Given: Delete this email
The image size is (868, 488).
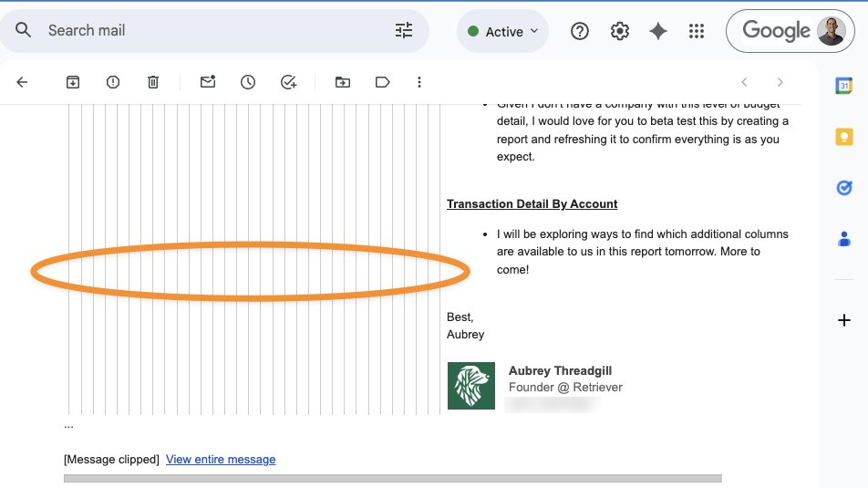Looking at the screenshot, I should [153, 82].
